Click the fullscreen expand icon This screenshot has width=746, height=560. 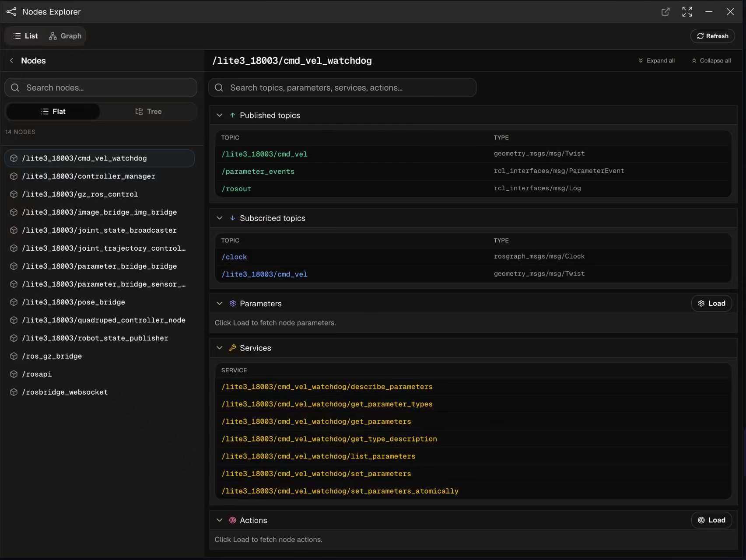[x=687, y=12]
